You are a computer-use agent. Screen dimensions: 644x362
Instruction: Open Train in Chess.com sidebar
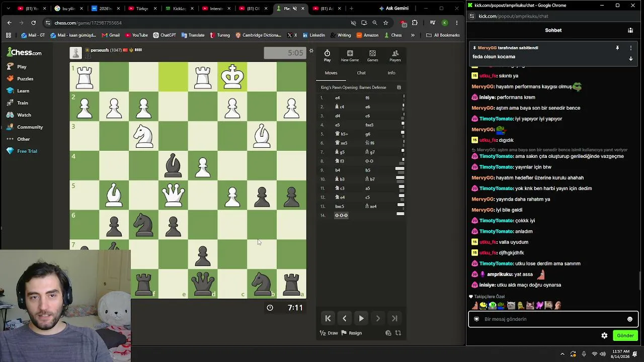point(18,103)
